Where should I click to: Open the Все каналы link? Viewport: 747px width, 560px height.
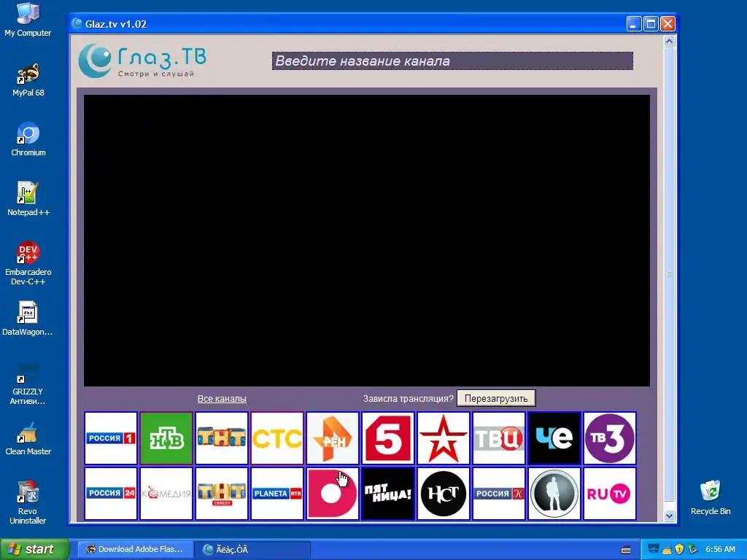(x=222, y=399)
